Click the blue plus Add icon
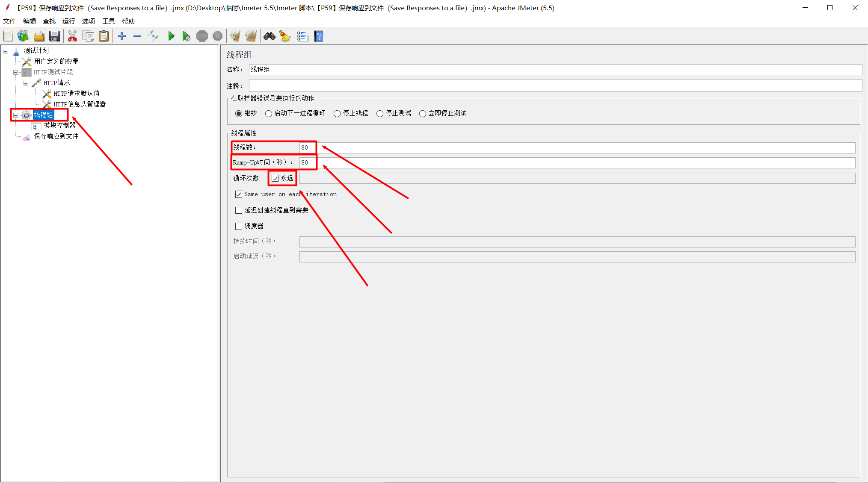Image resolution: width=868 pixels, height=483 pixels. pos(122,36)
